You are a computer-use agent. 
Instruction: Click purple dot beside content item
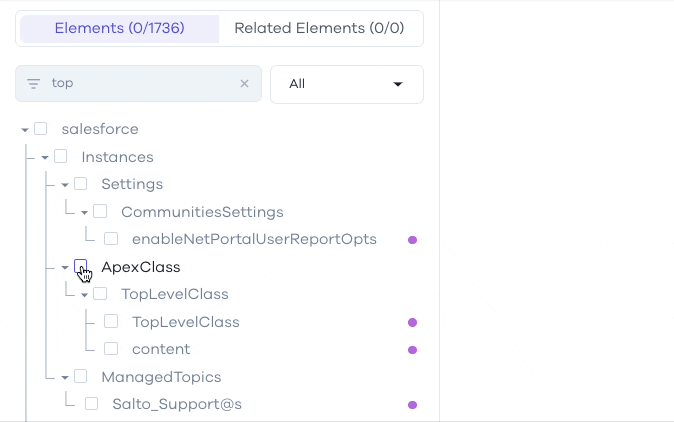tap(412, 350)
